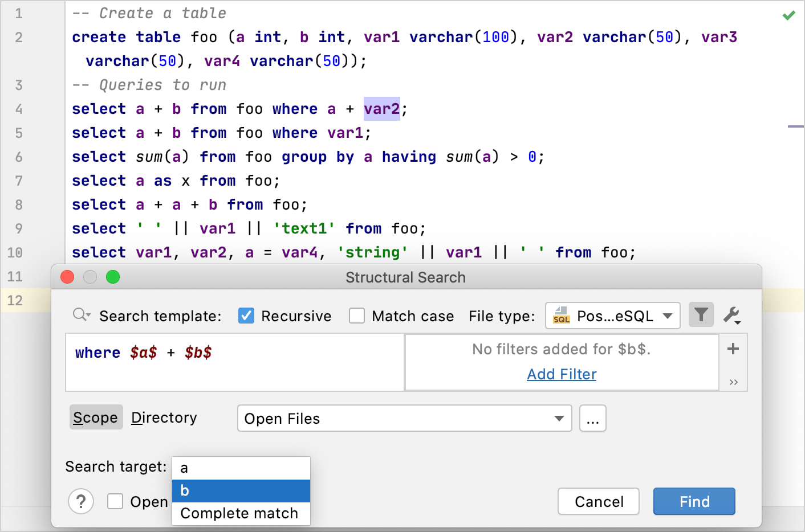Check the Open checkbox near the help icon
The image size is (805, 532).
(115, 501)
